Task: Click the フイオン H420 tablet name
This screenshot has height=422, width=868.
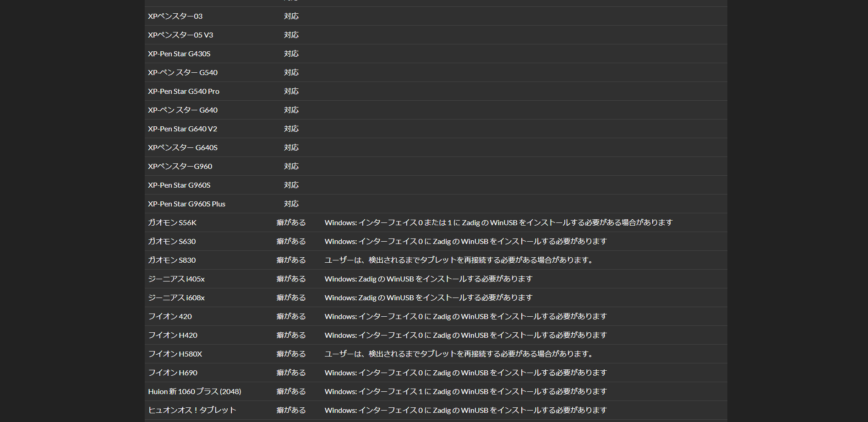Action: point(172,335)
